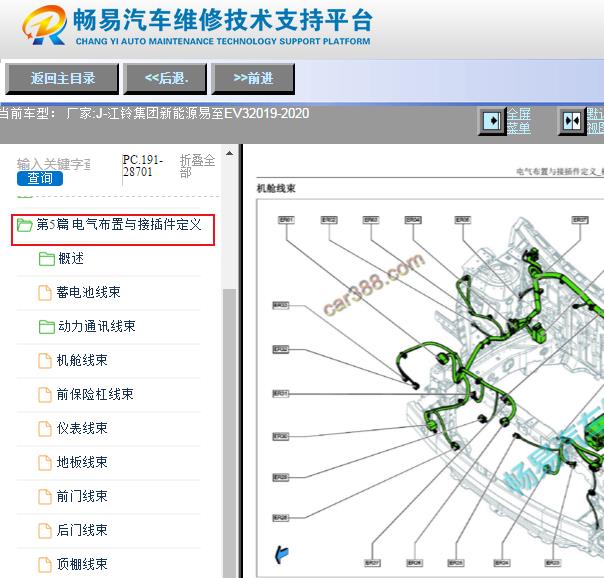Open the 蓄电池线束 document

point(88,292)
